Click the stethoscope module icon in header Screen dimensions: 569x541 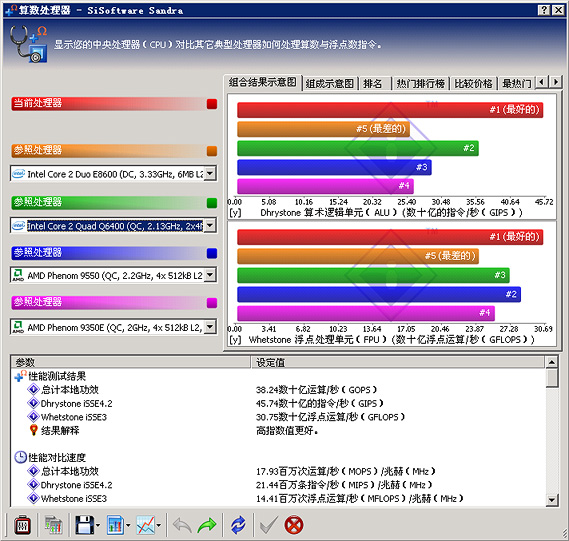(x=29, y=44)
